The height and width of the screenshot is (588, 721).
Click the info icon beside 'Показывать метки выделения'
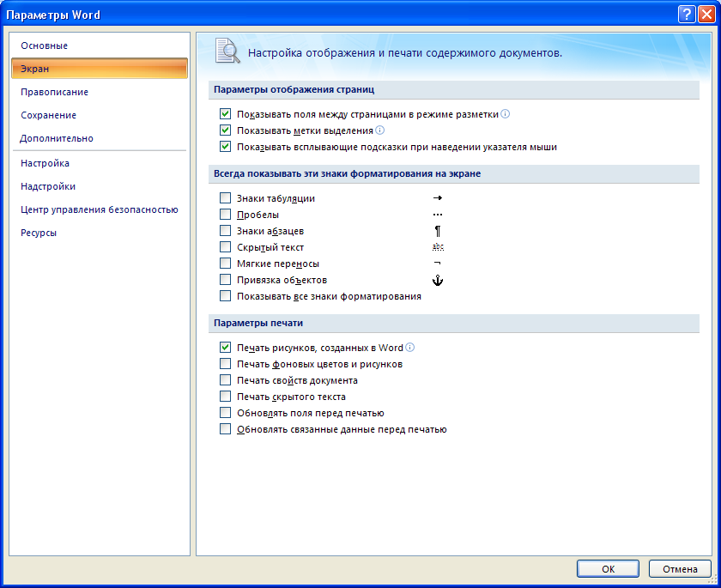tap(379, 130)
